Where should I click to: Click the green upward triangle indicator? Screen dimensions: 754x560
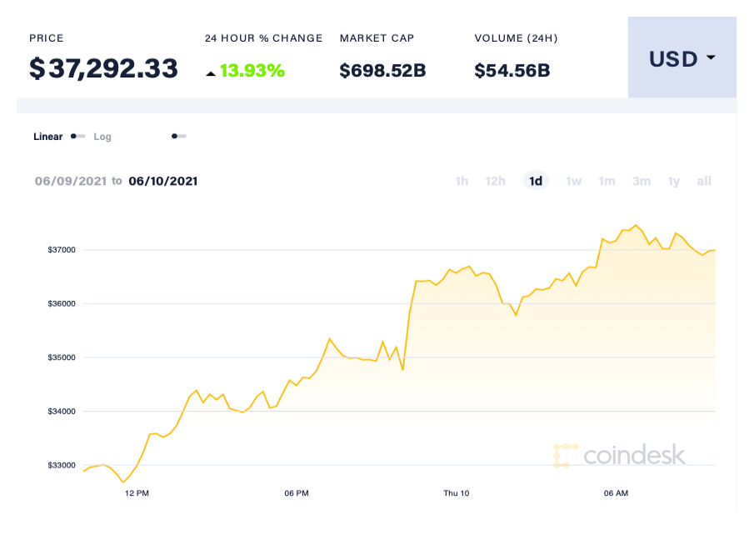(x=212, y=72)
